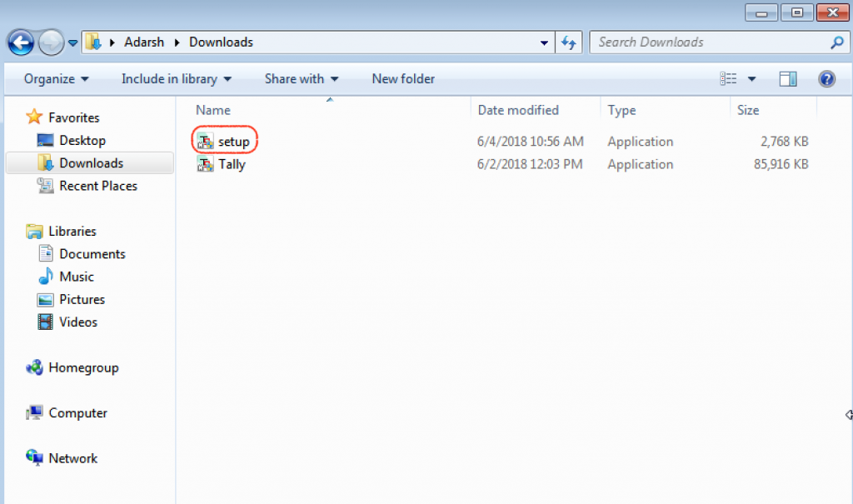Sort files by the Size column
This screenshot has height=504, width=853.
[747, 109]
